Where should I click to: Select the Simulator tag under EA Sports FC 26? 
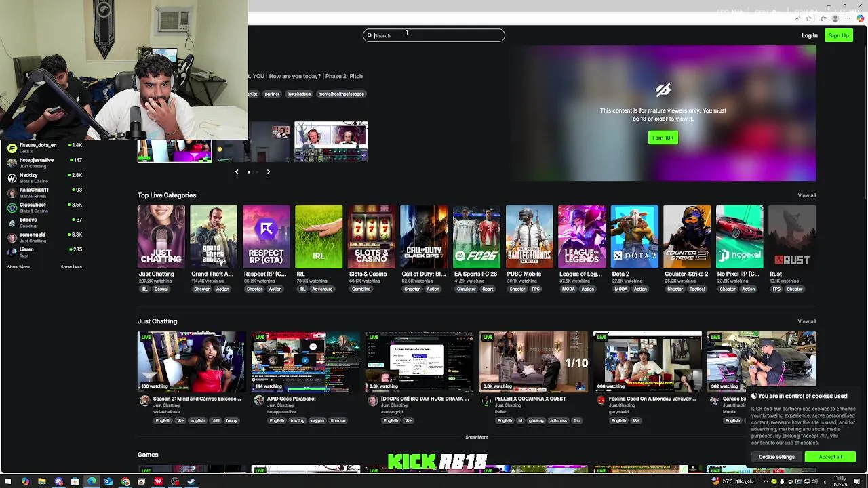[466, 289]
